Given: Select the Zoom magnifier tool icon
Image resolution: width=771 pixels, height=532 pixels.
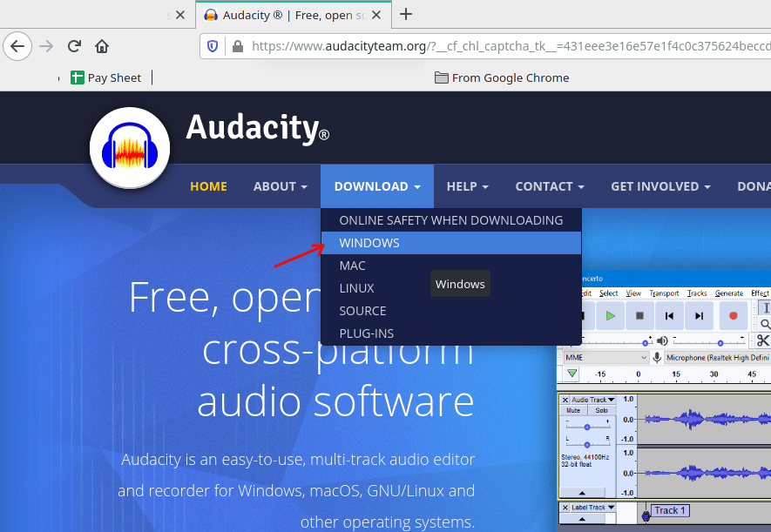Looking at the screenshot, I should pyautogui.click(x=765, y=324).
